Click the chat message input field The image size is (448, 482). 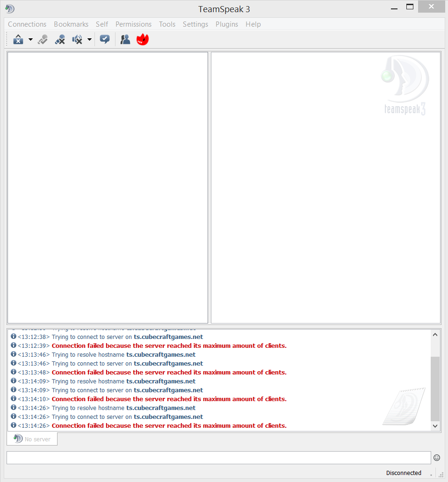[x=218, y=458]
